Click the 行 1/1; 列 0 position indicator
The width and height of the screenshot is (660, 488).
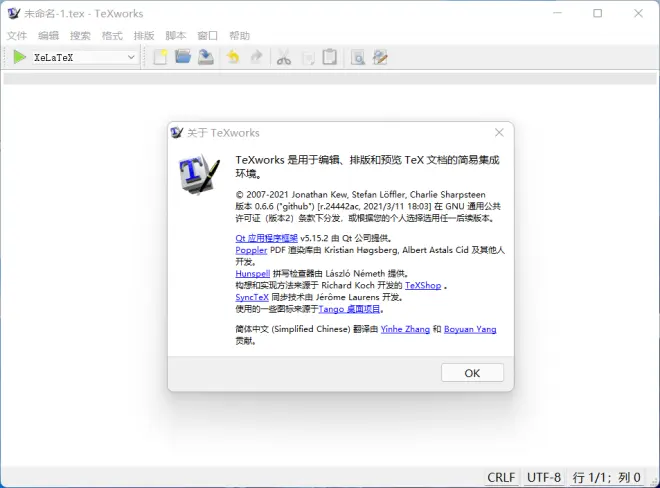[x=607, y=477]
